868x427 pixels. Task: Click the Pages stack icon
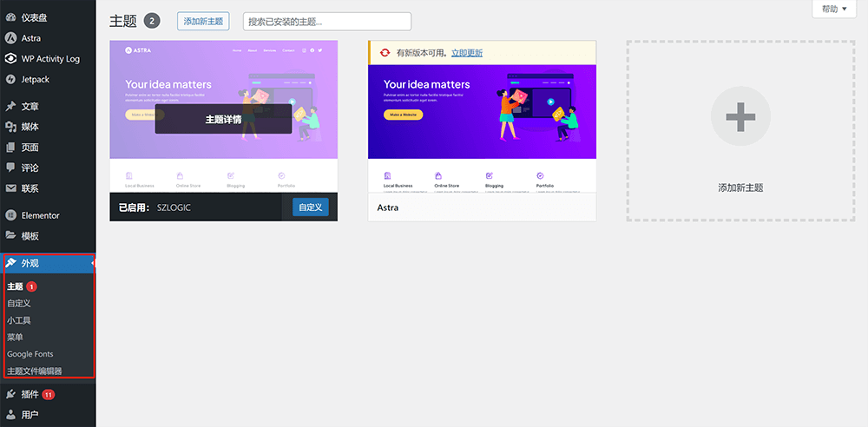[x=10, y=148]
